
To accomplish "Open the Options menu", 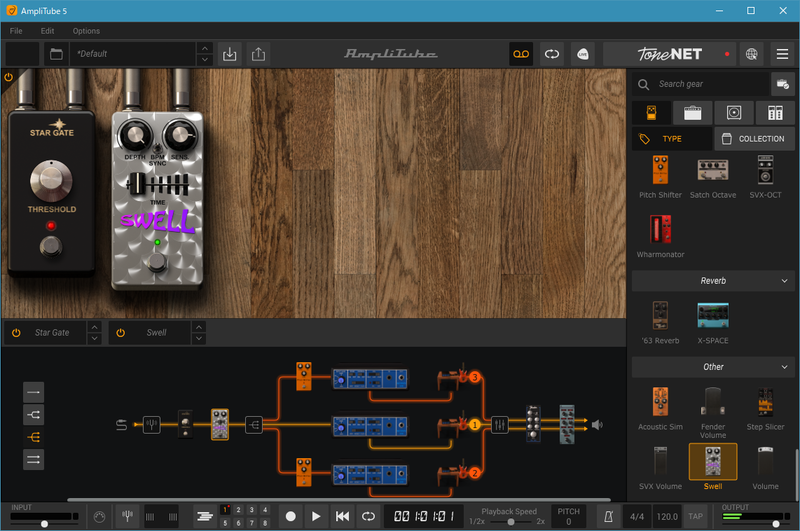I will 86,31.
